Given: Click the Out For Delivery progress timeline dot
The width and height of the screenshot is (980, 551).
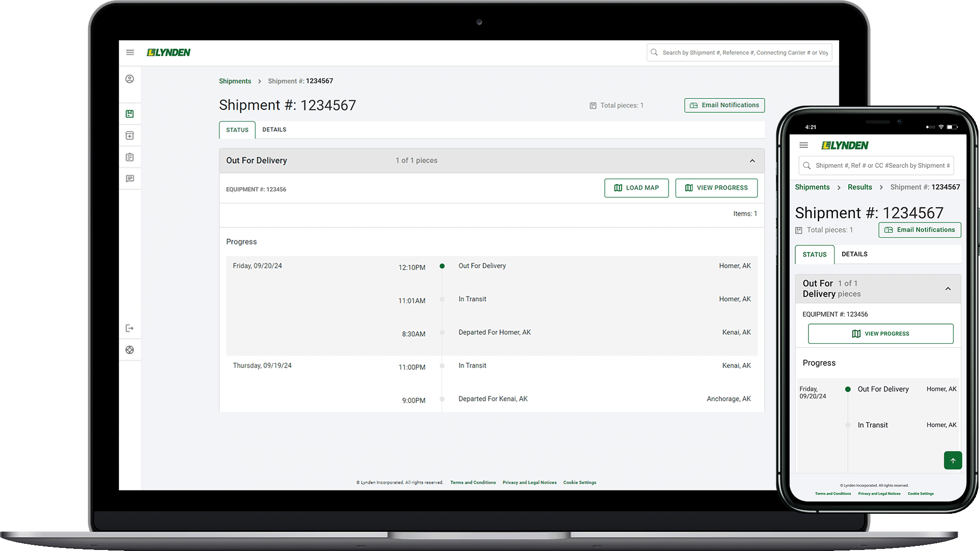Looking at the screenshot, I should tap(442, 266).
